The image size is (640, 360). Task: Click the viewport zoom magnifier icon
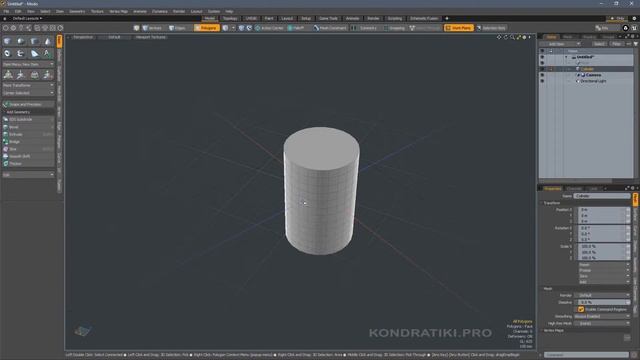click(x=512, y=37)
